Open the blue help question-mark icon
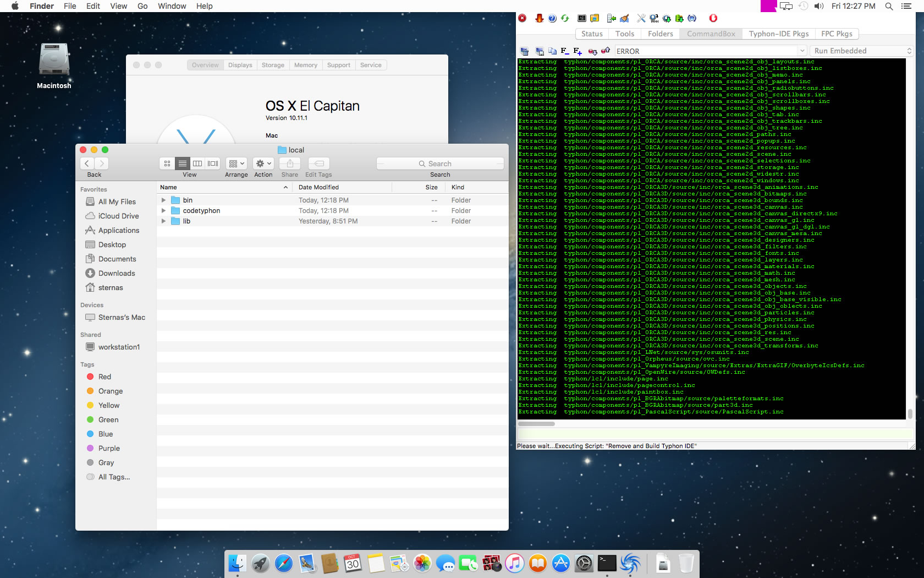This screenshot has height=578, width=924. 552,18
